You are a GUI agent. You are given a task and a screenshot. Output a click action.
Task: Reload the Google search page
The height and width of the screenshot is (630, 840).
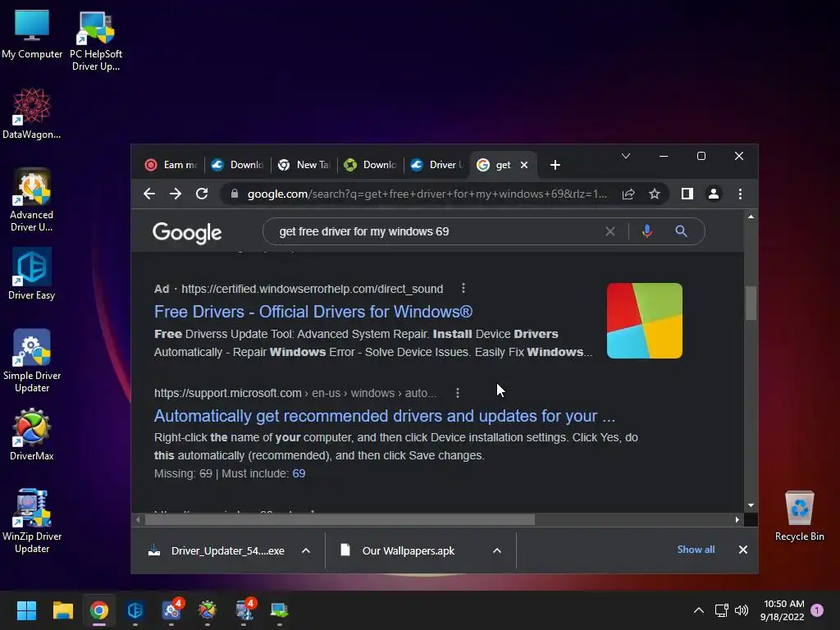[202, 194]
